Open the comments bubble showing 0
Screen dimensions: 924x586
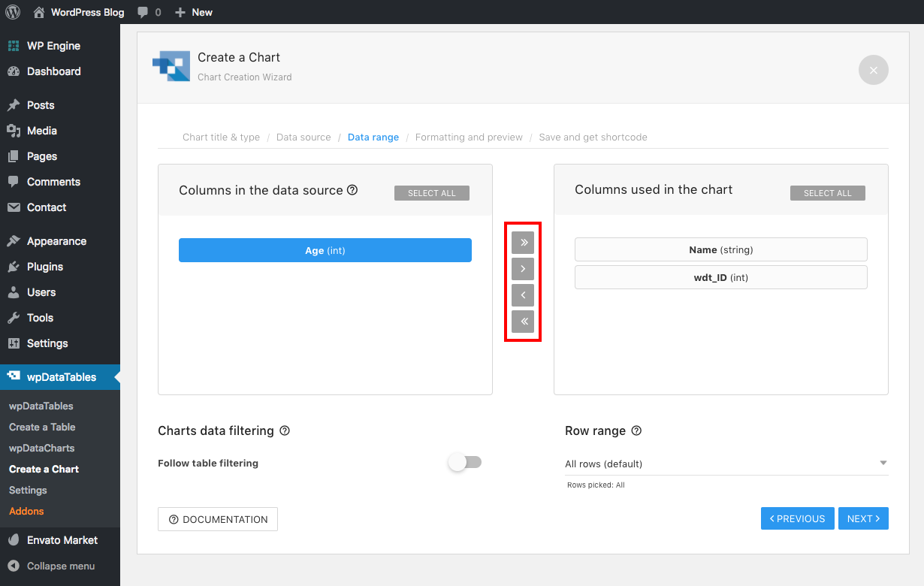[x=149, y=12]
